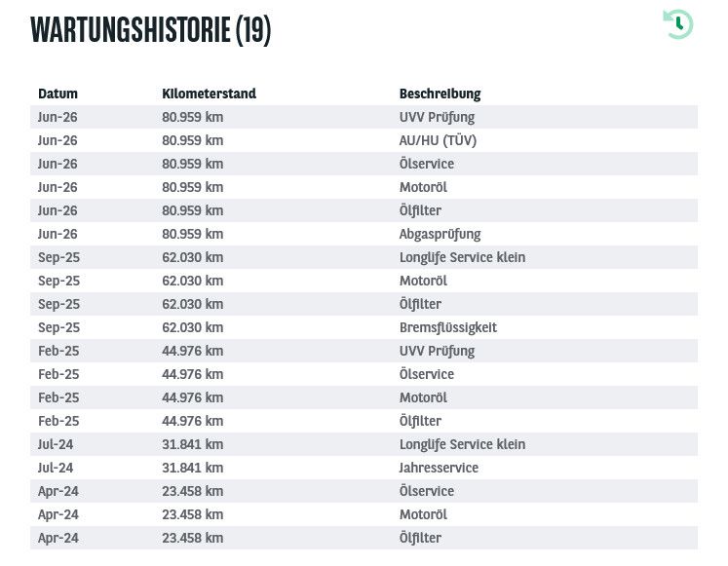
Task: Select the Jun-26 UVV Prüfung row
Action: [364, 117]
